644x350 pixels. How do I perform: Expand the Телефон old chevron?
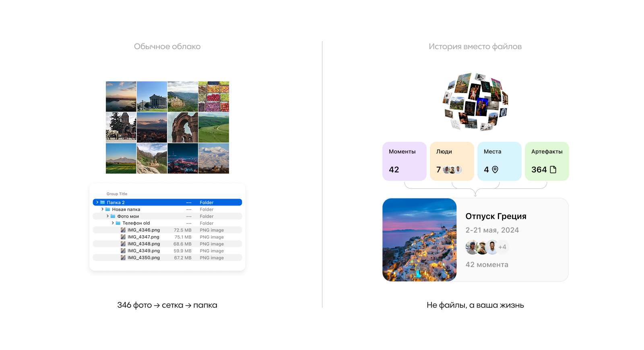pos(113,223)
